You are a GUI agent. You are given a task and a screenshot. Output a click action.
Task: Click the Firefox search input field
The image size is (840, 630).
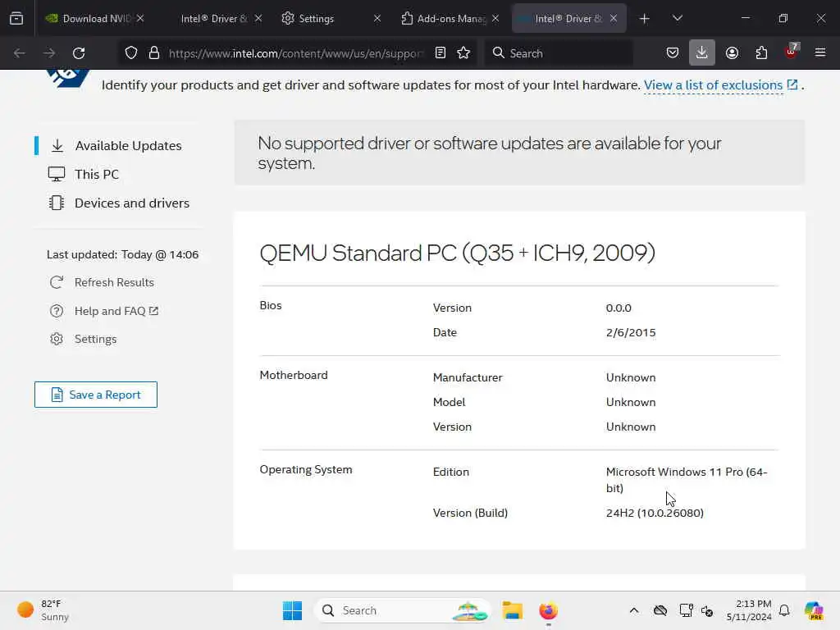[559, 52]
